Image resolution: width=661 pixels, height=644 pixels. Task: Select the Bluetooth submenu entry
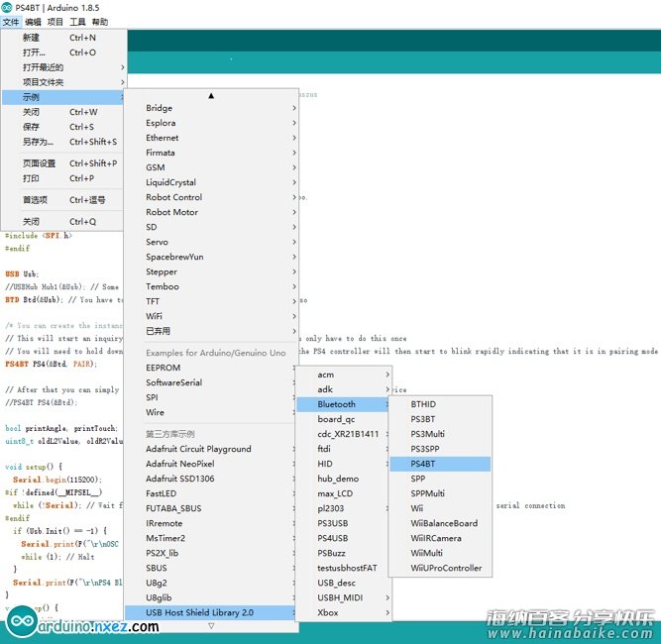click(344, 404)
